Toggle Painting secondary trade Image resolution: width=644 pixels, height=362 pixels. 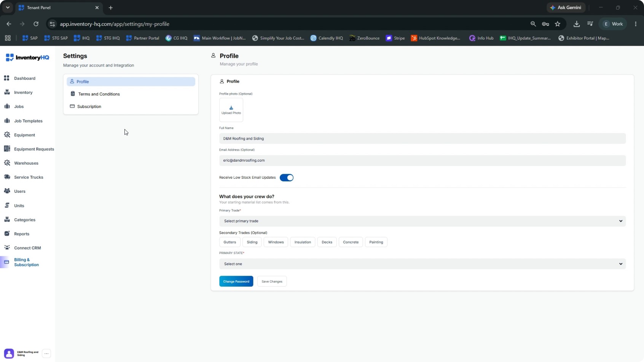376,242
